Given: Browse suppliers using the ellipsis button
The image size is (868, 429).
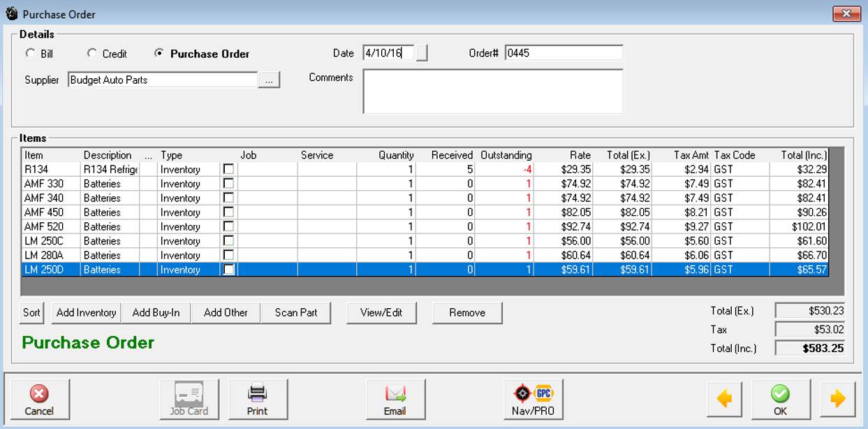Looking at the screenshot, I should coord(269,80).
